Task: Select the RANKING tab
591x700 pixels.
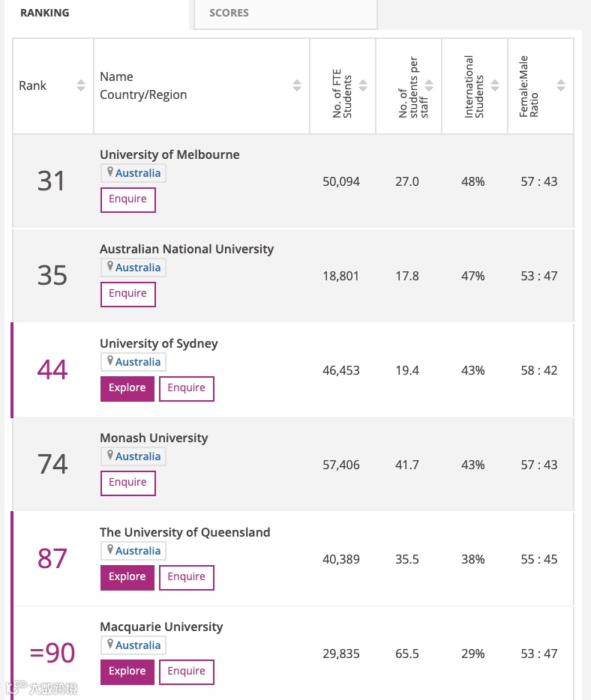Action: point(45,13)
